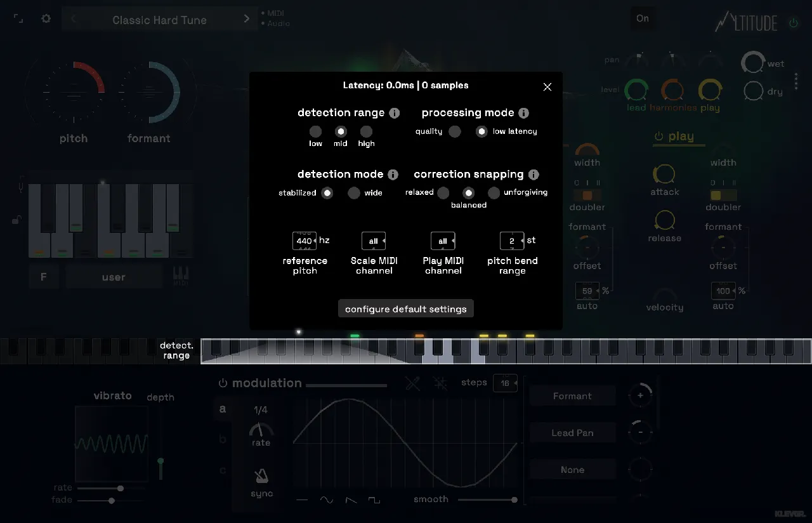Click the 59 percent auto formant field
Viewport: 812px width, 523px height.
[x=587, y=291]
